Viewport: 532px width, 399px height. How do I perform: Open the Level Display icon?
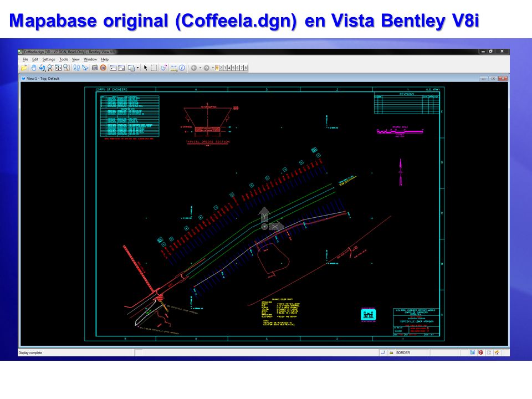pos(95,68)
